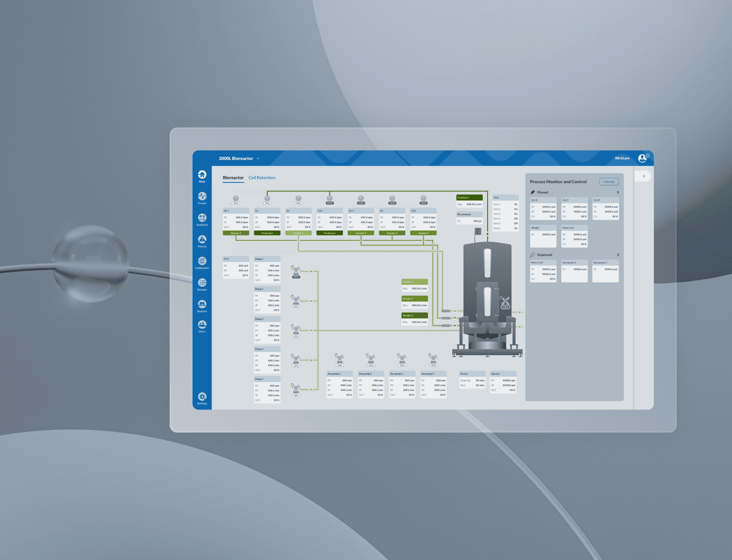The image size is (732, 560).
Task: Click the user profile avatar icon
Action: click(643, 158)
